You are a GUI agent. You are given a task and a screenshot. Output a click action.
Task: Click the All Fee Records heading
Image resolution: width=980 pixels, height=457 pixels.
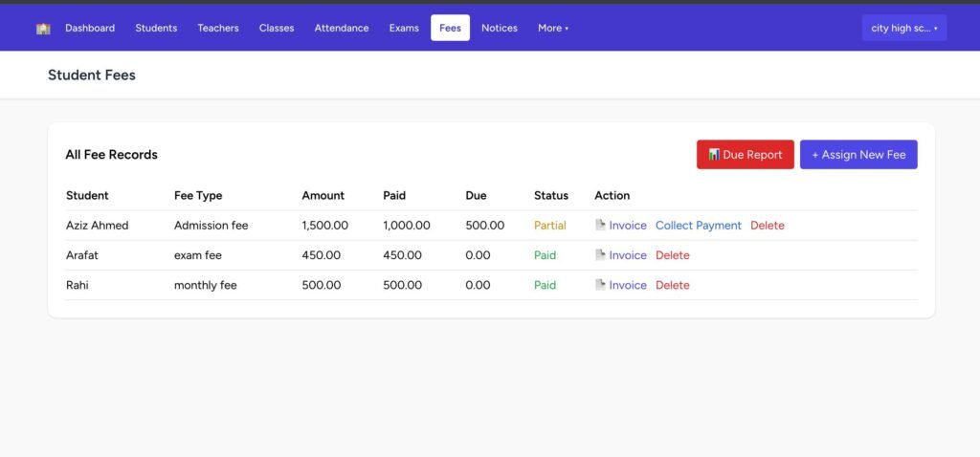point(111,155)
